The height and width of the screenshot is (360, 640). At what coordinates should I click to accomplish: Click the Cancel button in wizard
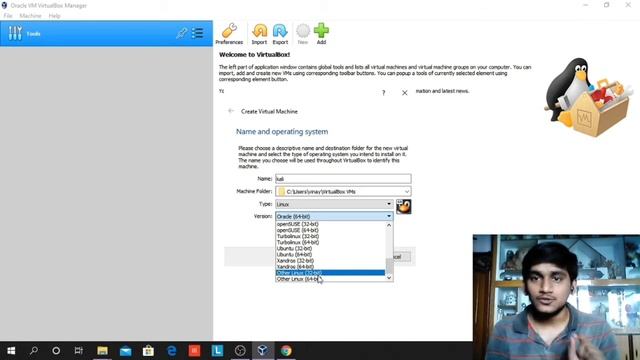coord(402,257)
